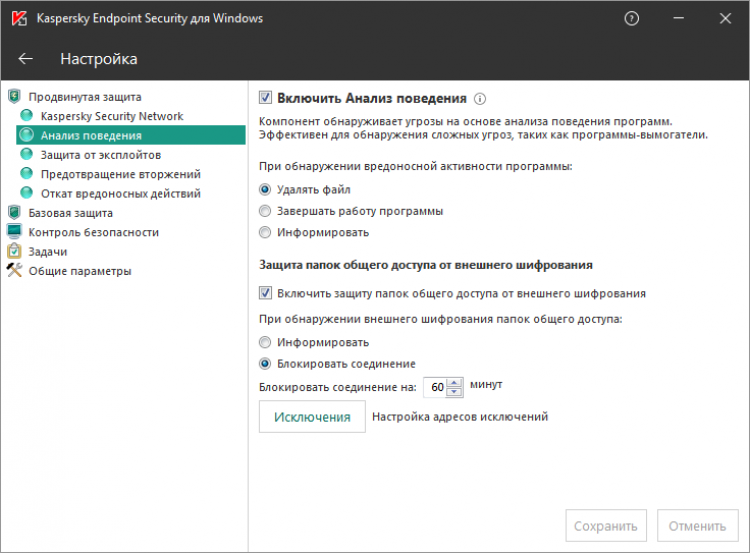Open the help question mark icon

coord(631,18)
